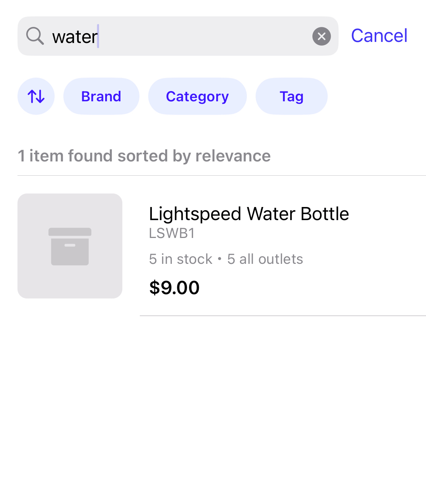
Task: Click the typed word 'water'
Action: coord(75,37)
